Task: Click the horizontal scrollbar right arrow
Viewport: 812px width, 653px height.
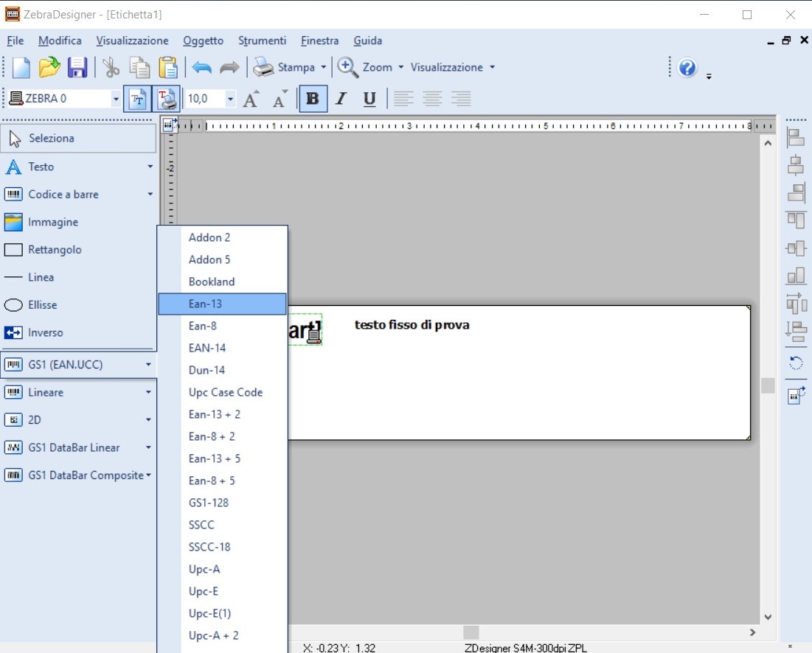Action: (x=752, y=632)
